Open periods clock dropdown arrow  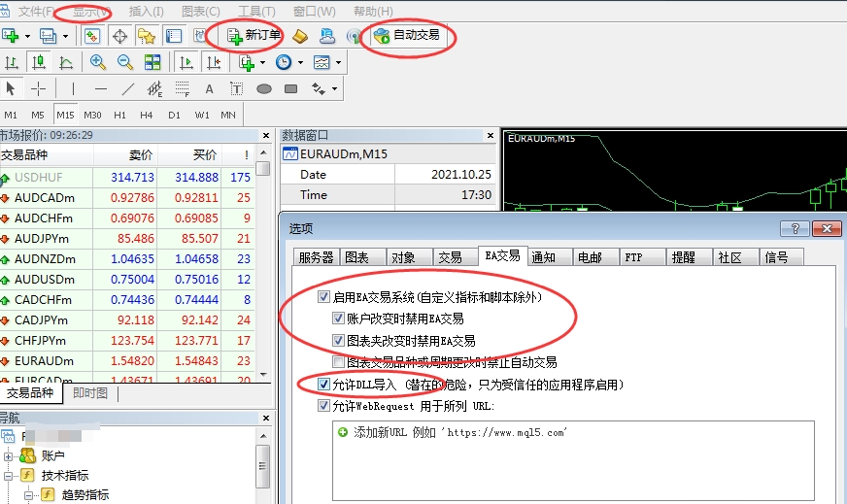(300, 63)
